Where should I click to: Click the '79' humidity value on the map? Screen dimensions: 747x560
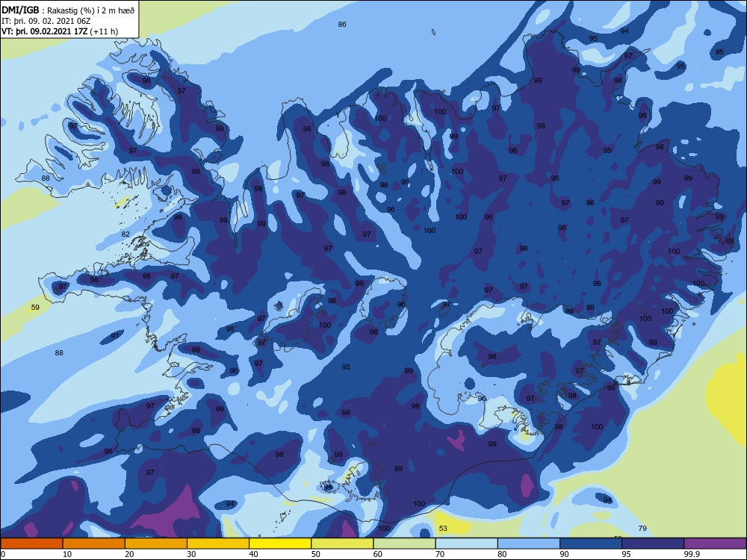pyautogui.click(x=642, y=528)
